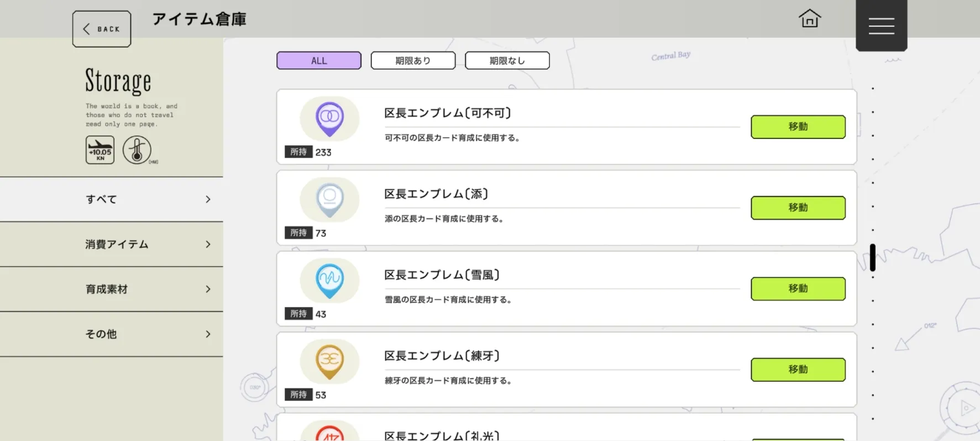The image size is (980, 441).
Task: Click the アイテム倉庫 page title
Action: coord(199,19)
